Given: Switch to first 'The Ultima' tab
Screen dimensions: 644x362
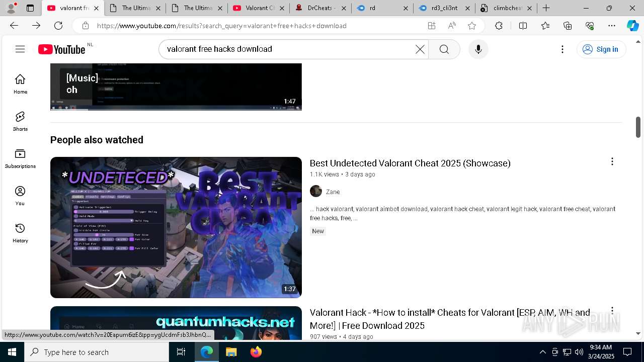Looking at the screenshot, I should coord(135,8).
